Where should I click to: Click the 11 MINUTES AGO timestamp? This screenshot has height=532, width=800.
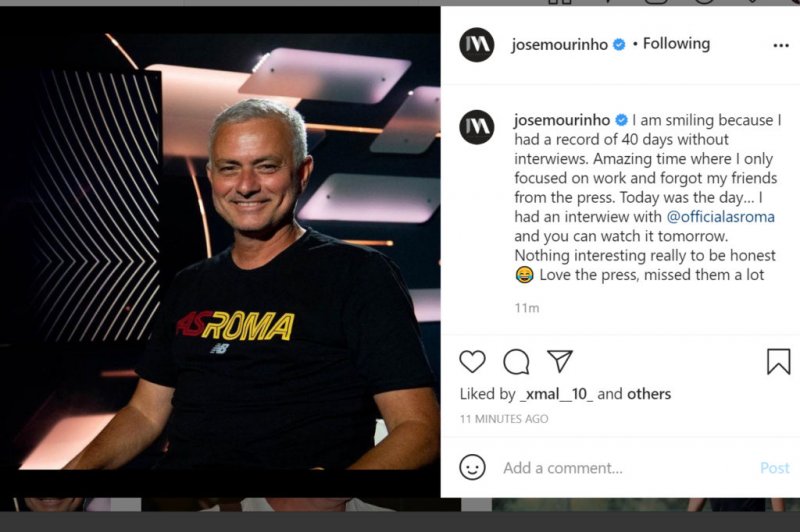pos(504,419)
